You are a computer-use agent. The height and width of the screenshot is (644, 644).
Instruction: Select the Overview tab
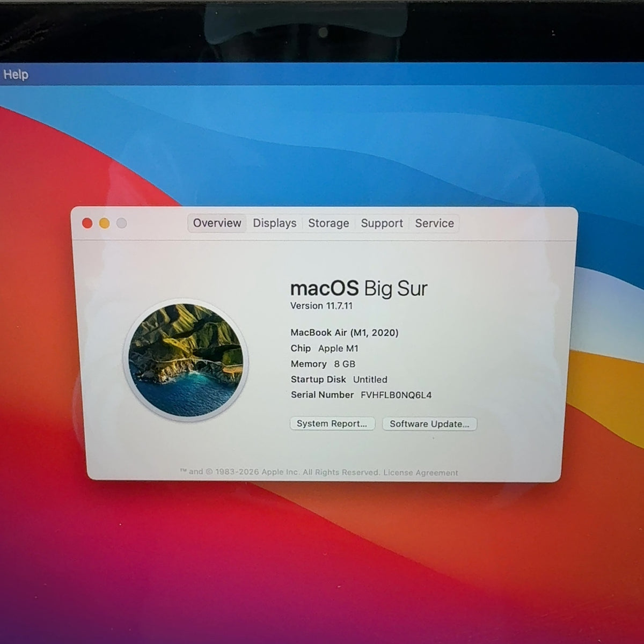217,223
